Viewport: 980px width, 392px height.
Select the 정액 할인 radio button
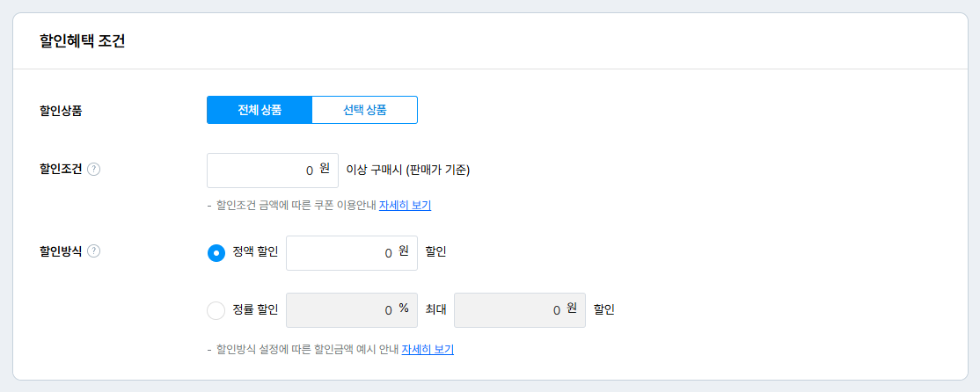(216, 253)
